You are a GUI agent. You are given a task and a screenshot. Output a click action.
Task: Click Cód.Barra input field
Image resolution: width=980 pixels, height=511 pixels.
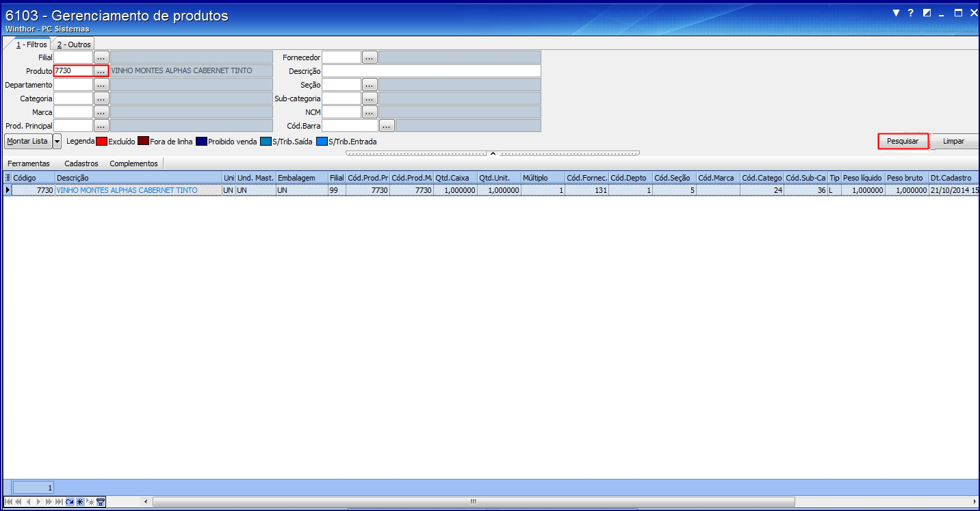point(350,126)
